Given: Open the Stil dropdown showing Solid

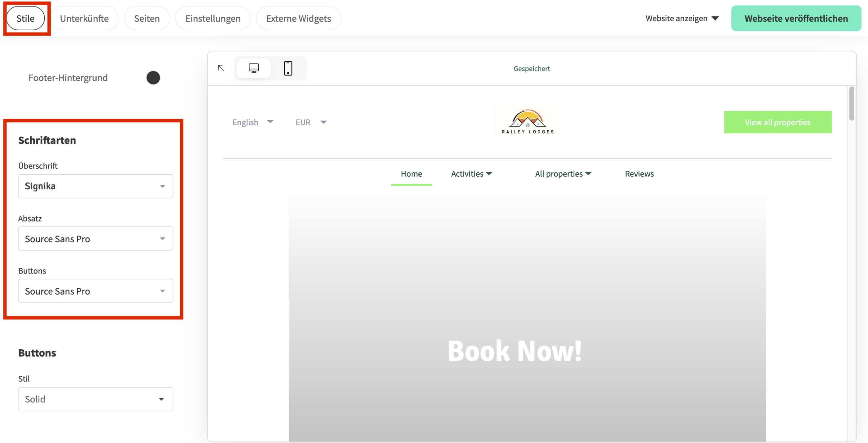Looking at the screenshot, I should (95, 399).
